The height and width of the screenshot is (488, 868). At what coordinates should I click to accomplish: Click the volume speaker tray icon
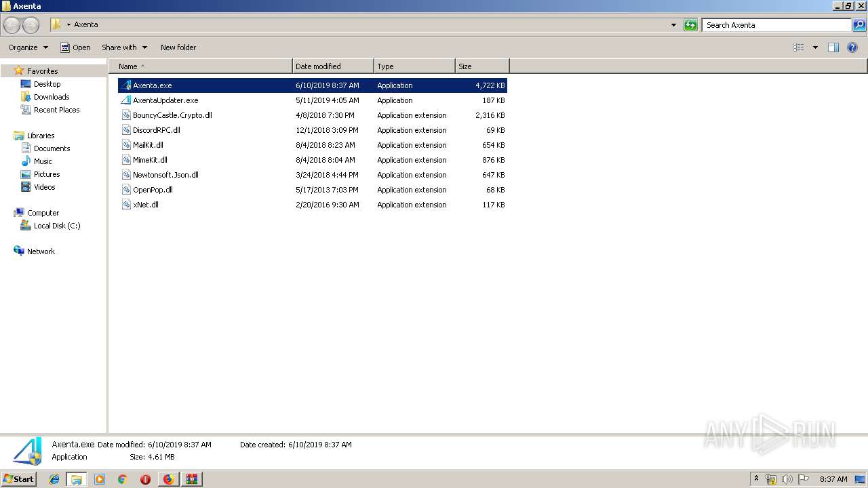click(x=787, y=479)
